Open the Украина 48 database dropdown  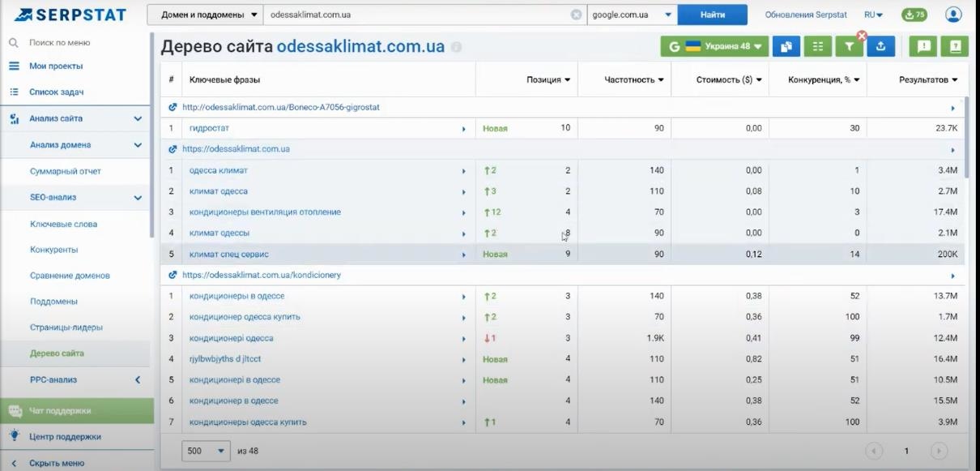tap(714, 47)
